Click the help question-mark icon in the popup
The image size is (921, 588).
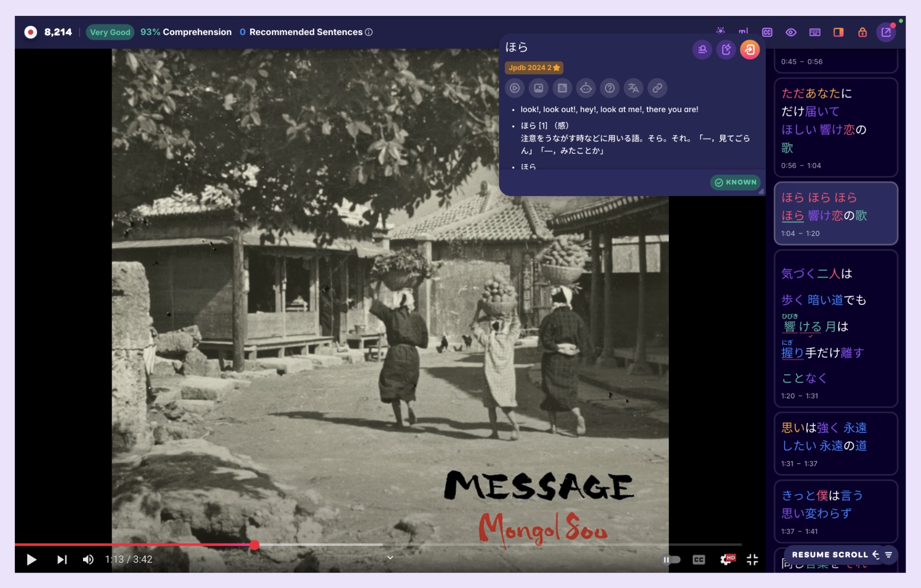pos(610,88)
